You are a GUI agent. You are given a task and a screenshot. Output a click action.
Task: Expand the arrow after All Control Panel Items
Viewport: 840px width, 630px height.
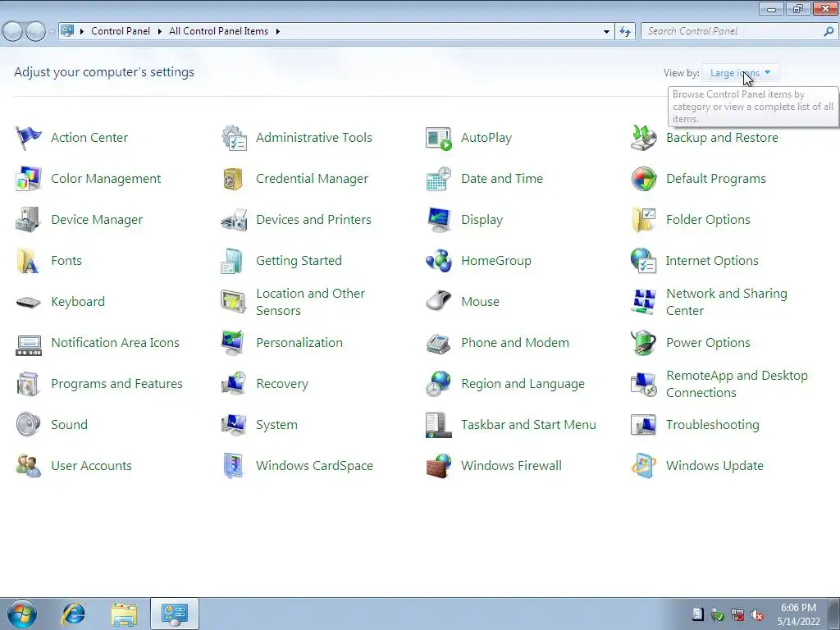click(x=277, y=32)
